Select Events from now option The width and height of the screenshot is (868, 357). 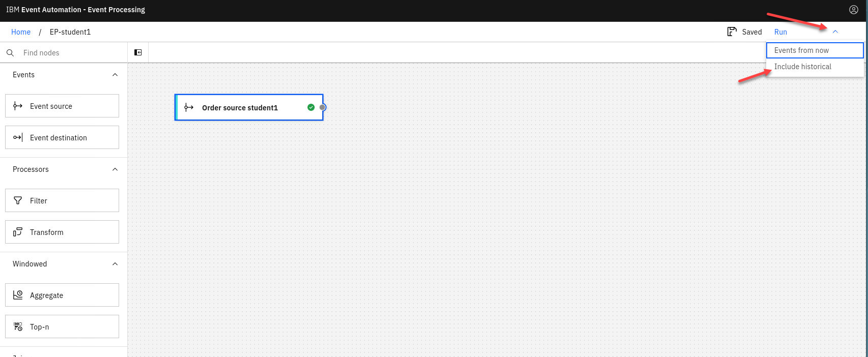815,50
